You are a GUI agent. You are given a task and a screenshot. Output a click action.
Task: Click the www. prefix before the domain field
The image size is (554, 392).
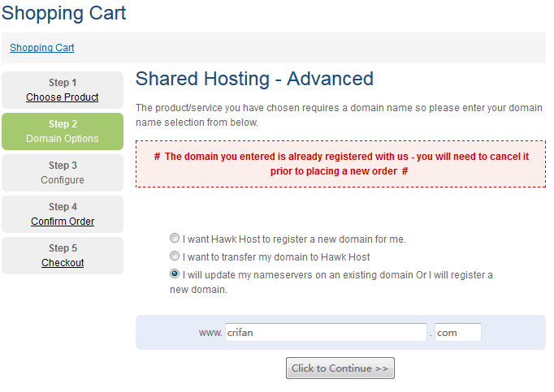coord(210,333)
